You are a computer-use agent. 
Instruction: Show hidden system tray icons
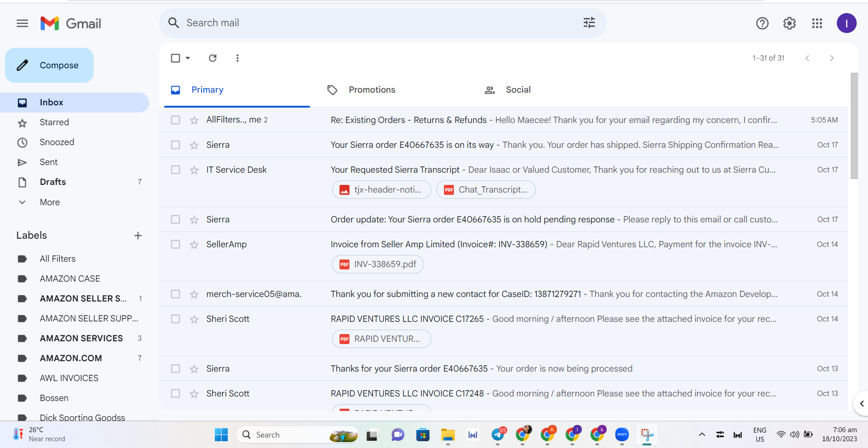[x=702, y=434]
